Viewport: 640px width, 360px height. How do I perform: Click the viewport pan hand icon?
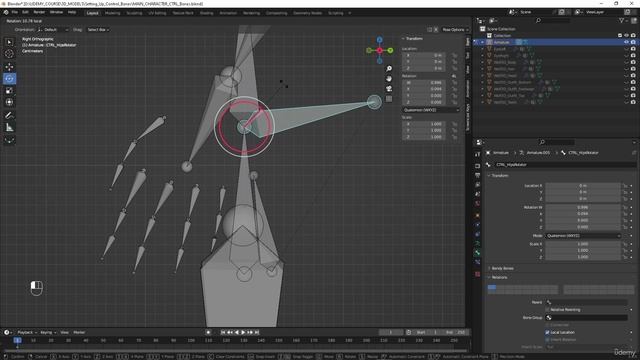(x=389, y=78)
